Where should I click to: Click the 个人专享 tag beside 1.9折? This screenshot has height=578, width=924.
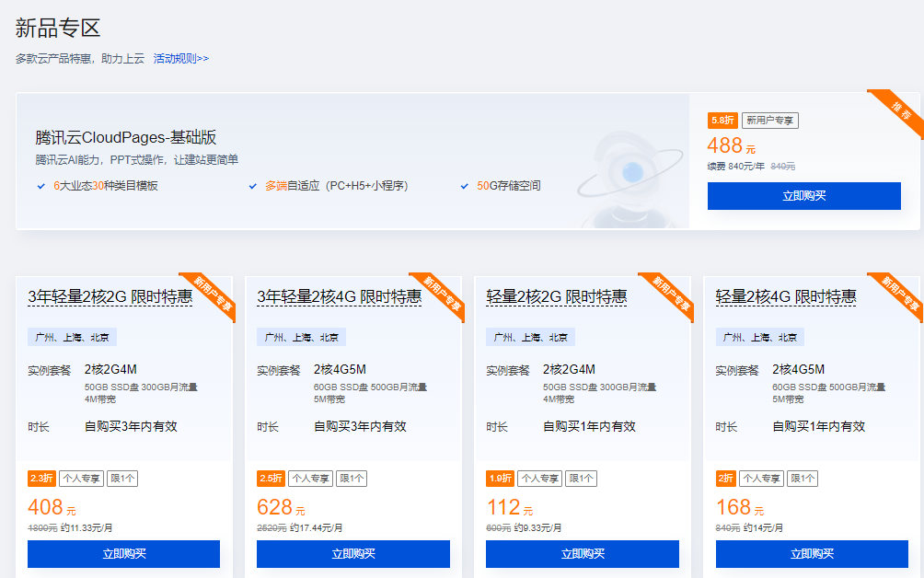(540, 479)
